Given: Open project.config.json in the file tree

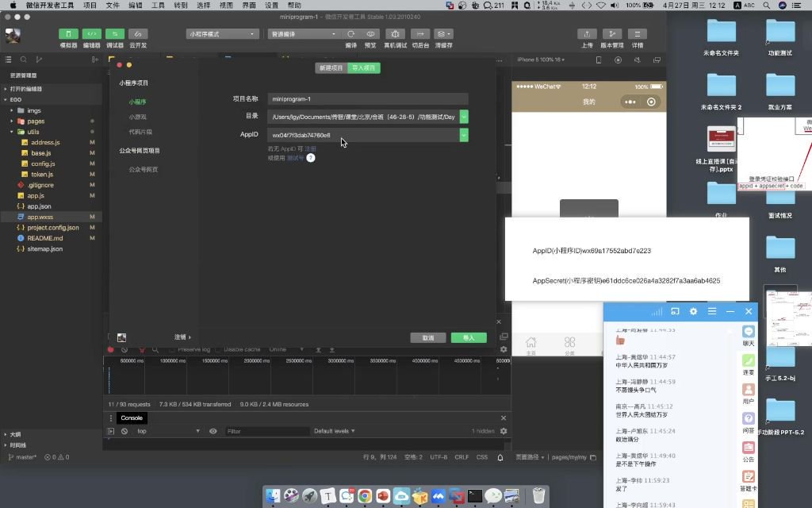Looking at the screenshot, I should 53,228.
